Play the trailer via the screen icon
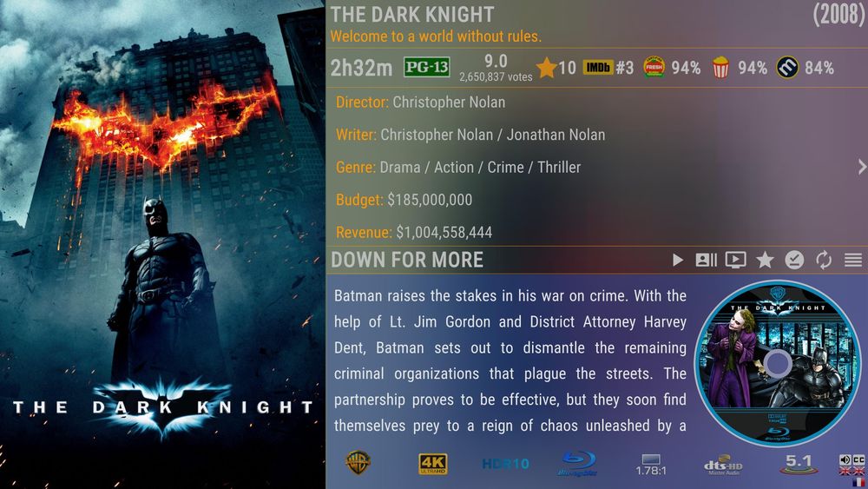 [736, 260]
